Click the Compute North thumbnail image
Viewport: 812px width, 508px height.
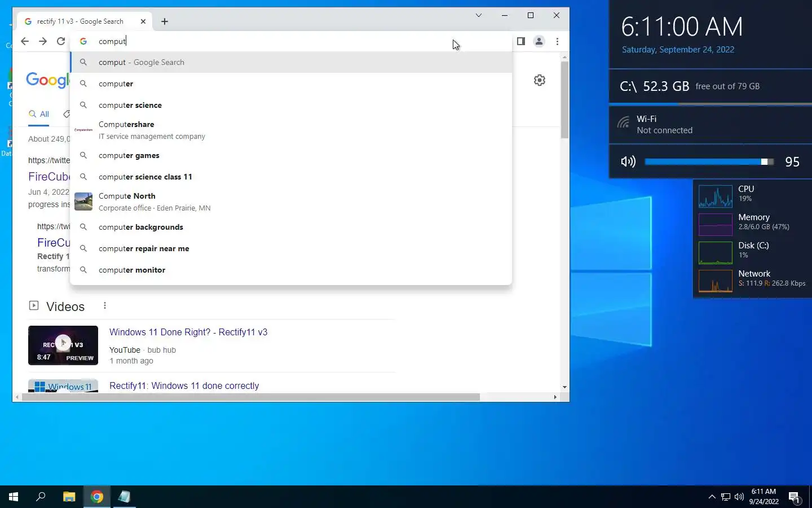[83, 202]
